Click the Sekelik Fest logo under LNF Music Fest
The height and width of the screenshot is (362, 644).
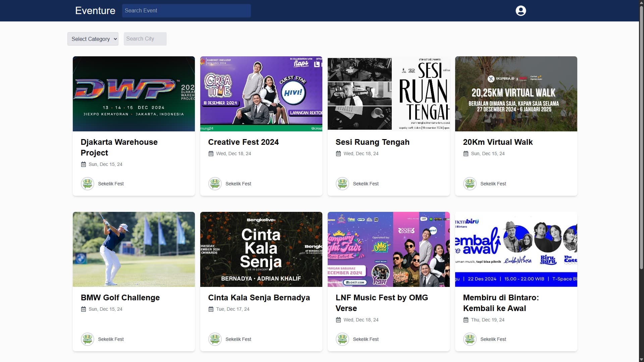coord(342,339)
